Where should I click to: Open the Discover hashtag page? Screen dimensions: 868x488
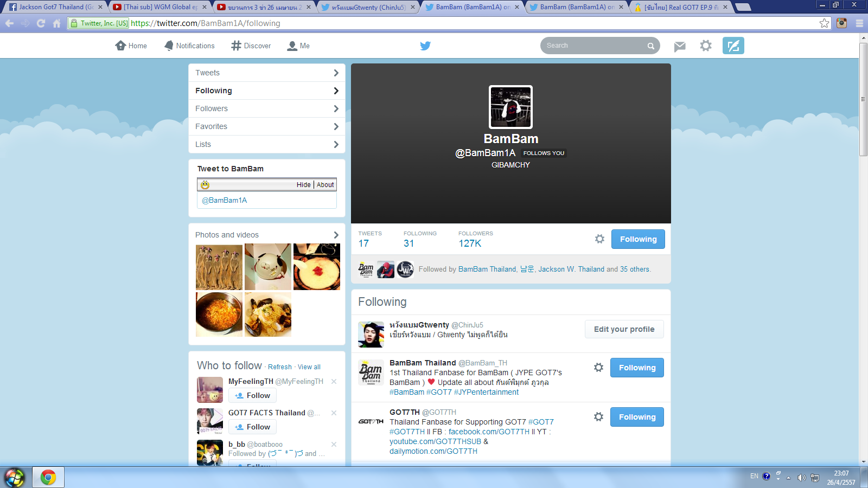click(x=251, y=46)
